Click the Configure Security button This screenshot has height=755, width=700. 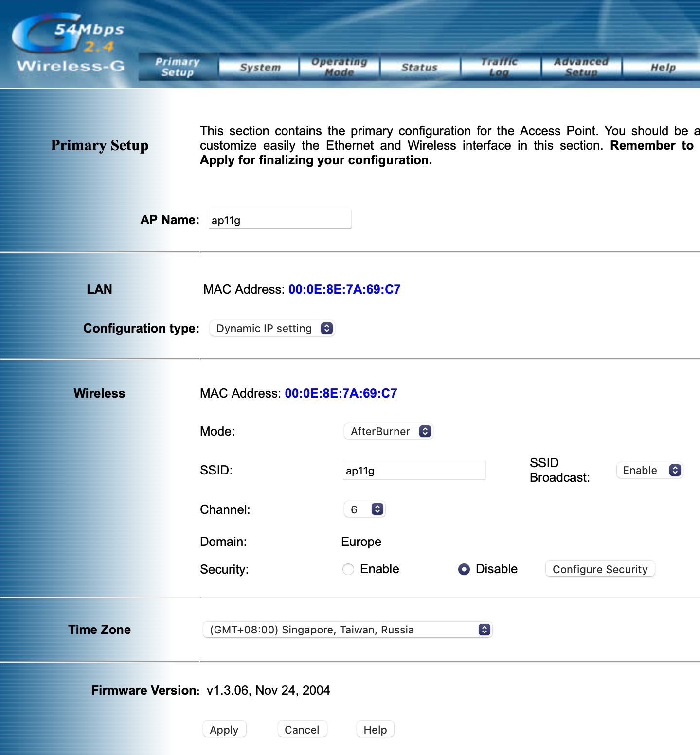[x=600, y=569]
